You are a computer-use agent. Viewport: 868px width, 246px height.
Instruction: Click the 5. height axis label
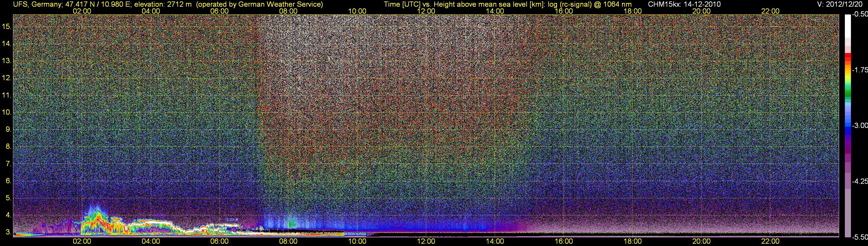[8, 198]
